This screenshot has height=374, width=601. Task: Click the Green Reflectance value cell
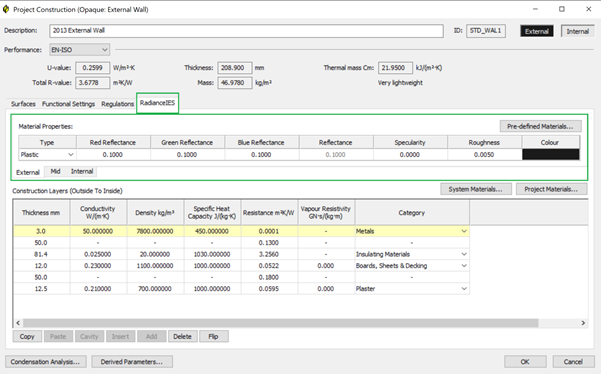pyautogui.click(x=187, y=154)
